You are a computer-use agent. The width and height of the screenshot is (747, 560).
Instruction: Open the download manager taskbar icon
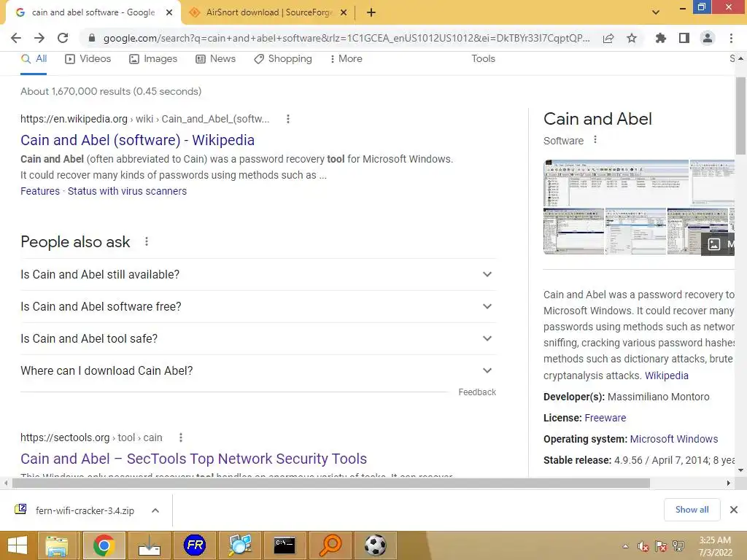(150, 545)
